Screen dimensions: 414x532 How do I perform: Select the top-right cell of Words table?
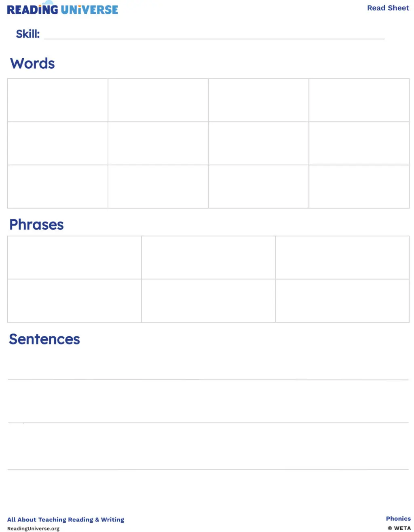point(359,100)
